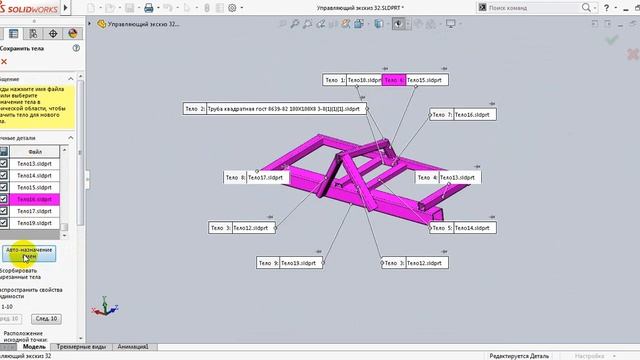Click the Select cursor tool icon
The image size is (640, 360).
pos(187,7)
